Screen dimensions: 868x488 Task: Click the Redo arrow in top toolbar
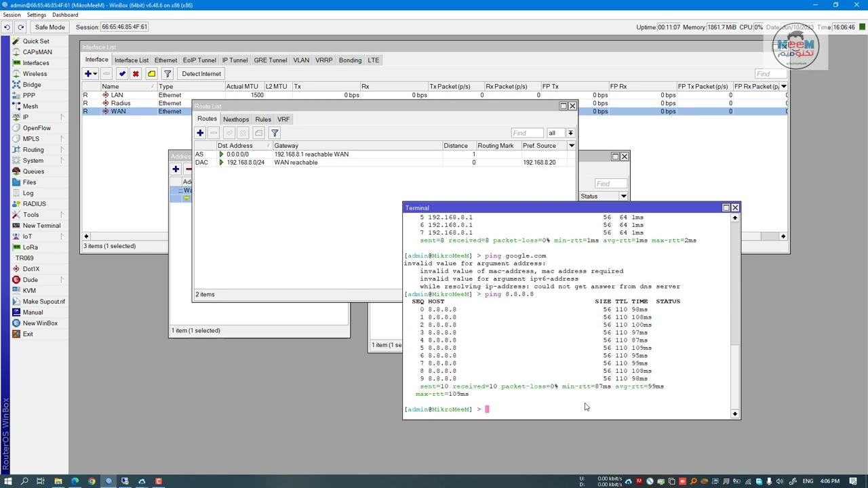click(x=20, y=27)
